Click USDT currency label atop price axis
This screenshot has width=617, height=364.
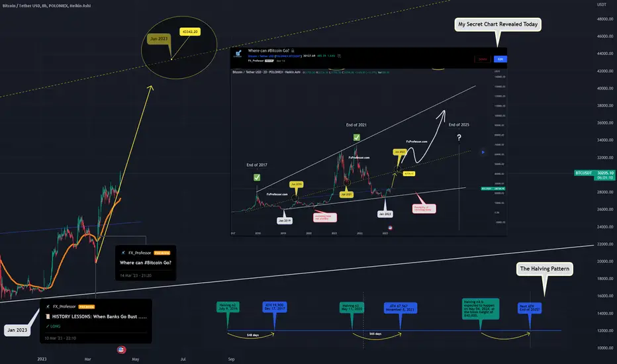pos(602,5)
